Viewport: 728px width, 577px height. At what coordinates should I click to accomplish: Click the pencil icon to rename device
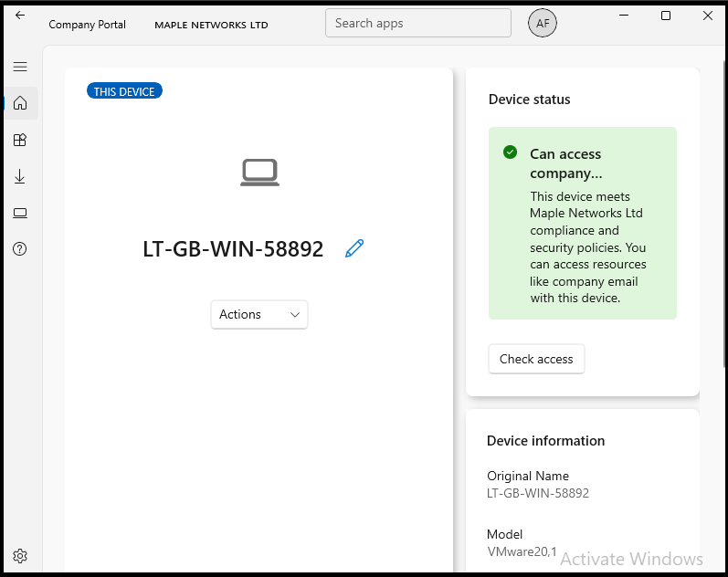(x=354, y=248)
